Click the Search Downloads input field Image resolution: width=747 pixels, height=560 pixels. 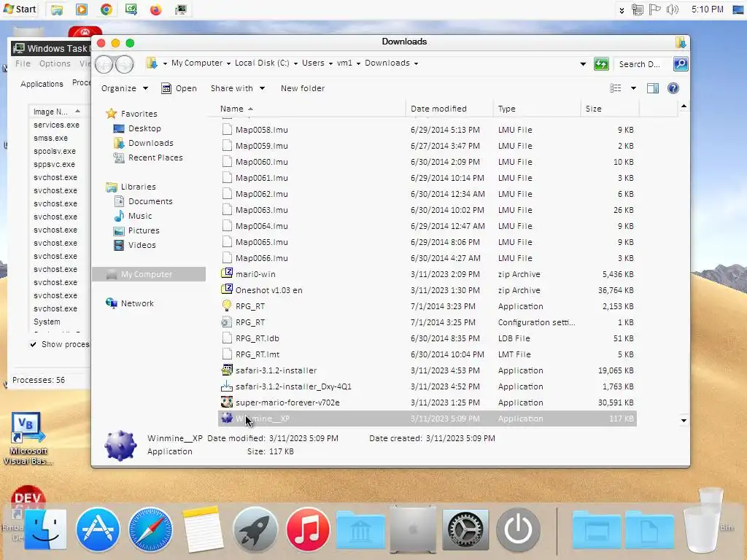(x=642, y=64)
